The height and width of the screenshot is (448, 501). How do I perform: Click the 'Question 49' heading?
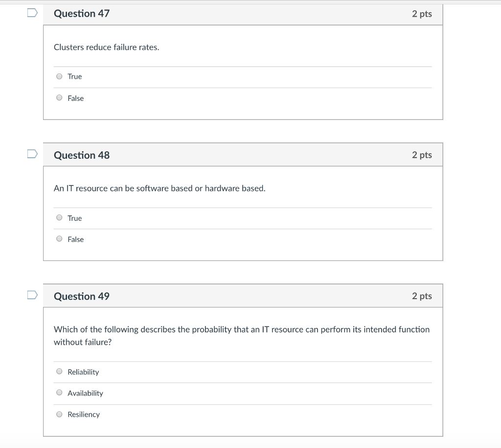(x=82, y=296)
